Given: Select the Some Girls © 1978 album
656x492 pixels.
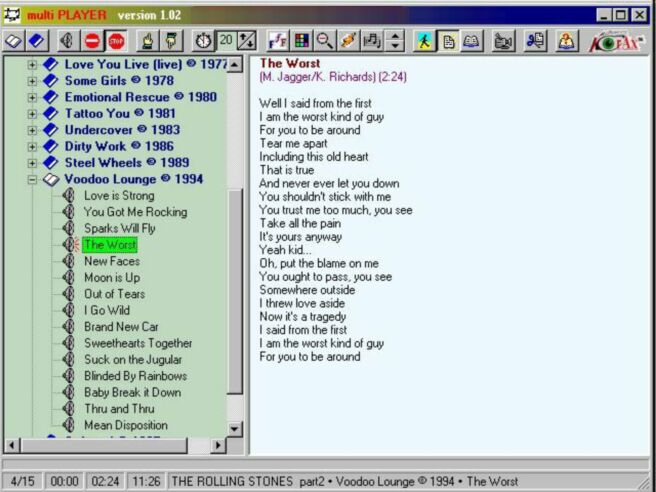Looking at the screenshot, I should 119,81.
